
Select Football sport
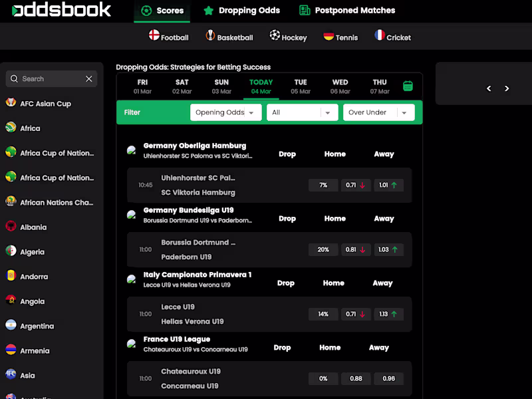[x=169, y=37]
